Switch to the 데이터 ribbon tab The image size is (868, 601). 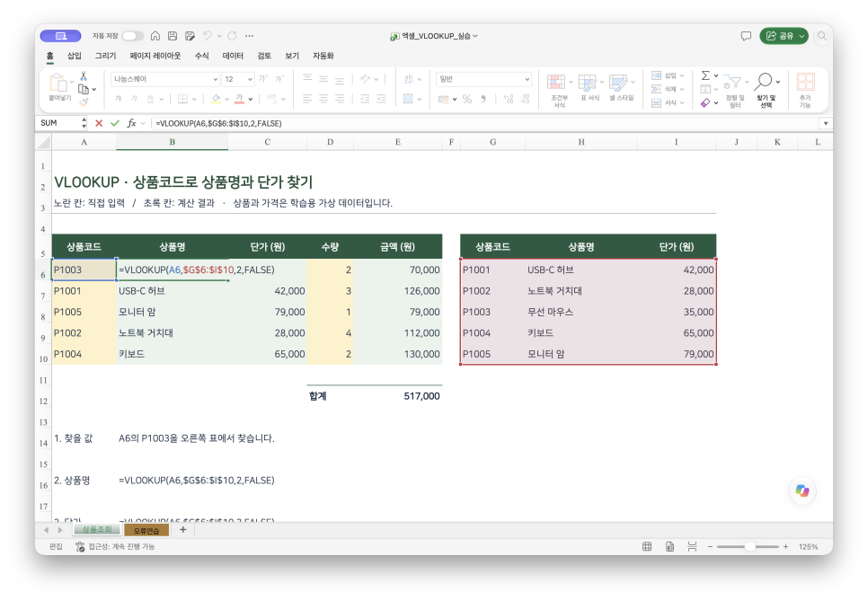233,56
